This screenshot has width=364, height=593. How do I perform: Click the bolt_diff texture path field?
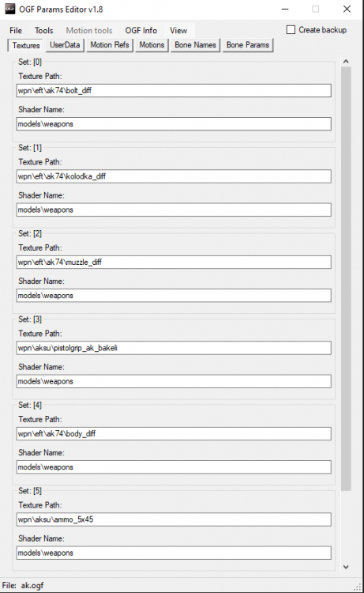tap(174, 90)
